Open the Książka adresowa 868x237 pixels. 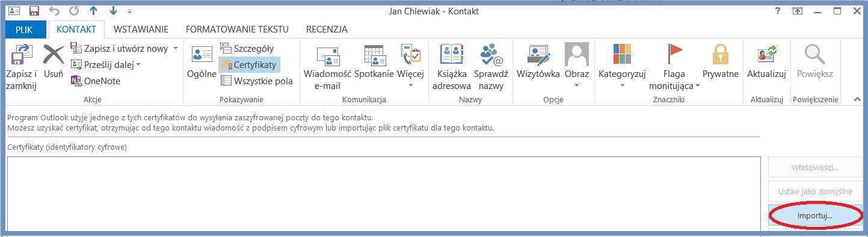(451, 67)
